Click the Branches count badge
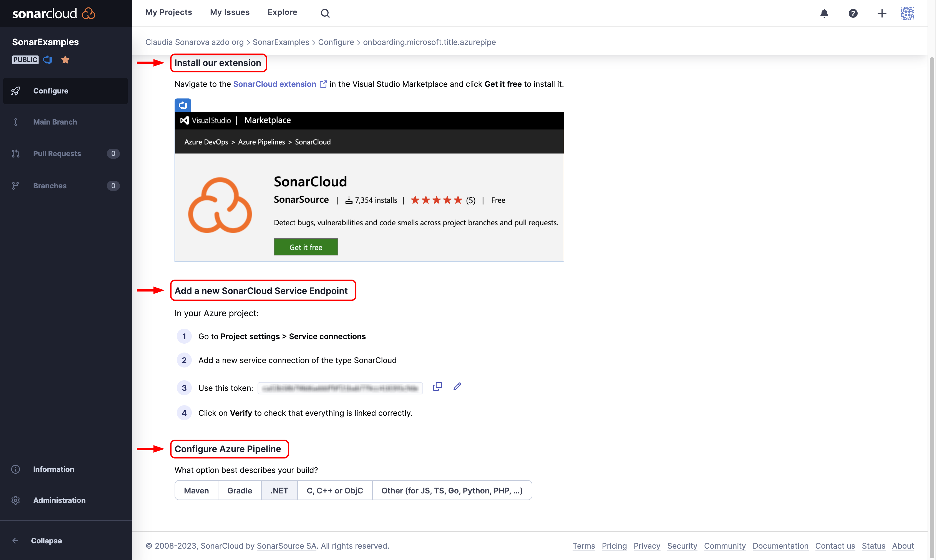 [113, 186]
